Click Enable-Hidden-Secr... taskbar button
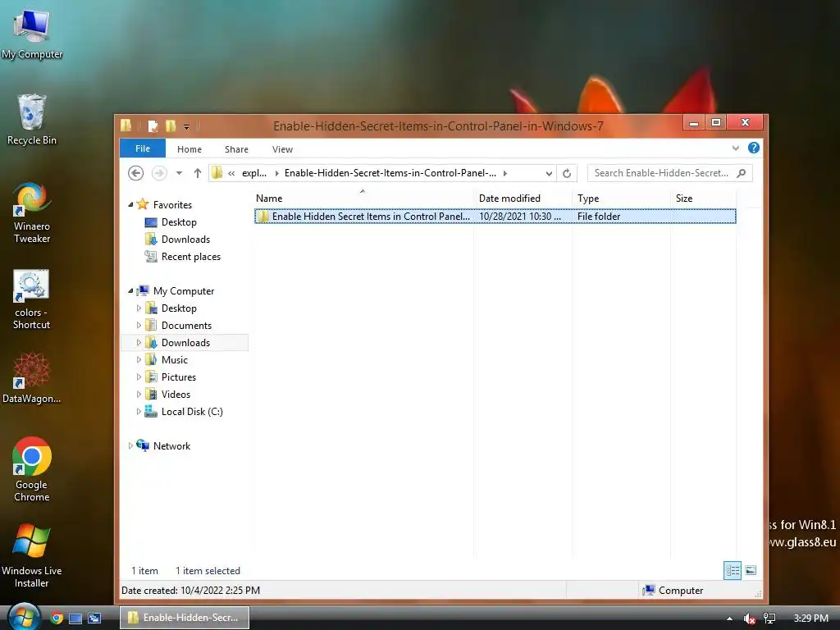The height and width of the screenshot is (630, 840). click(185, 618)
